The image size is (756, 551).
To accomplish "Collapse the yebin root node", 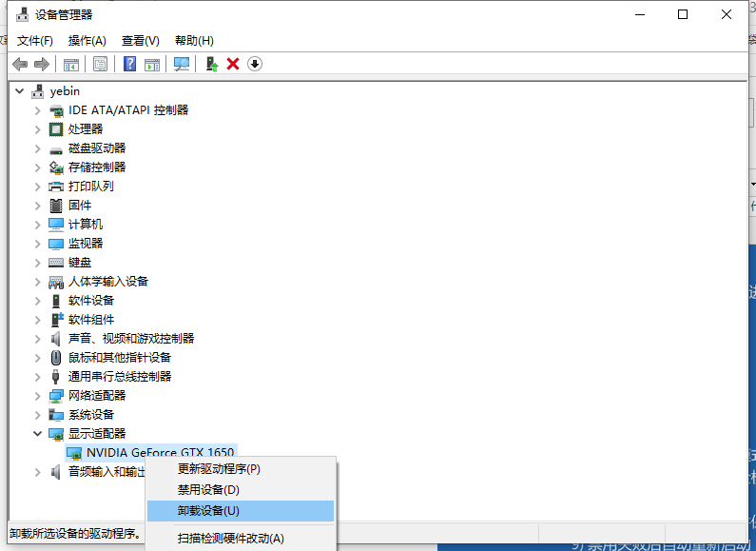I will coord(20,91).
